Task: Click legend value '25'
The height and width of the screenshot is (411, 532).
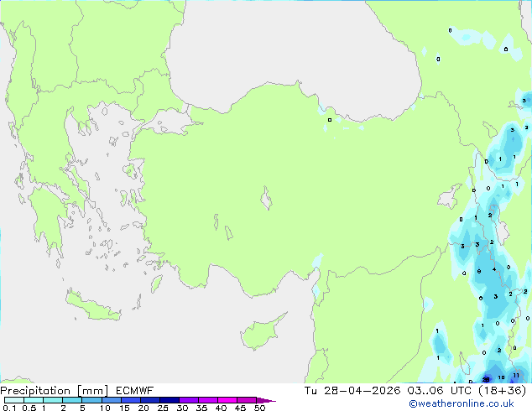Action: coord(163,408)
